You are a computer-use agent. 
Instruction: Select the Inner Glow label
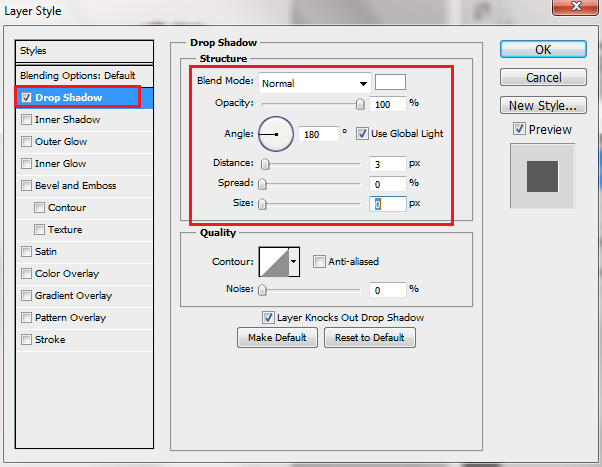tap(61, 164)
